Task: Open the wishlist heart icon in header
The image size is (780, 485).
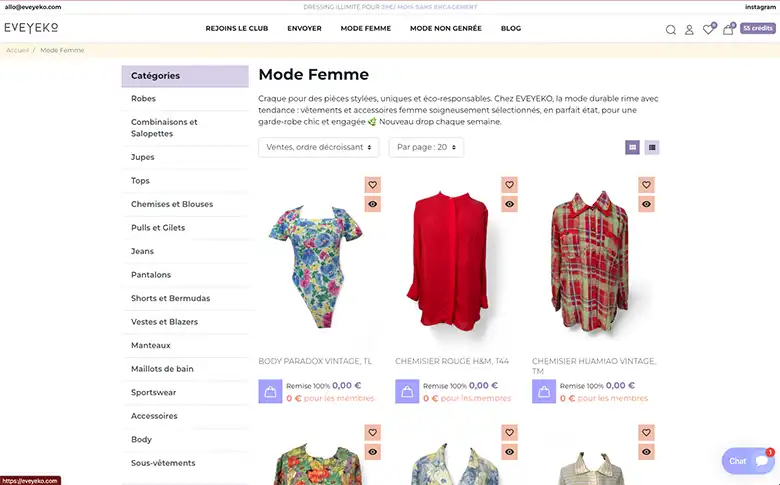Action: 708,29
